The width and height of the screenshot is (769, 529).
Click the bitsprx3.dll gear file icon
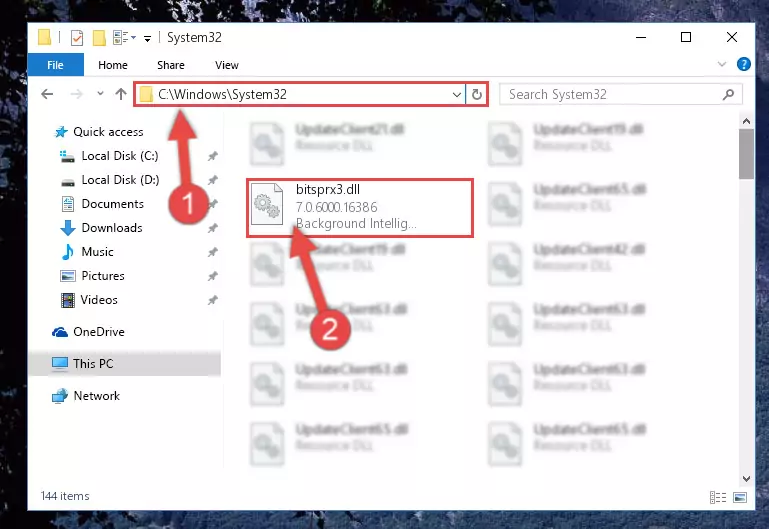[267, 204]
